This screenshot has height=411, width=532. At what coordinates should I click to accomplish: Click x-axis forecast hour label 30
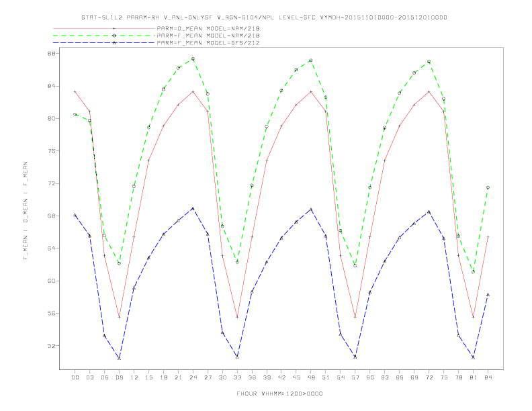coord(222,377)
